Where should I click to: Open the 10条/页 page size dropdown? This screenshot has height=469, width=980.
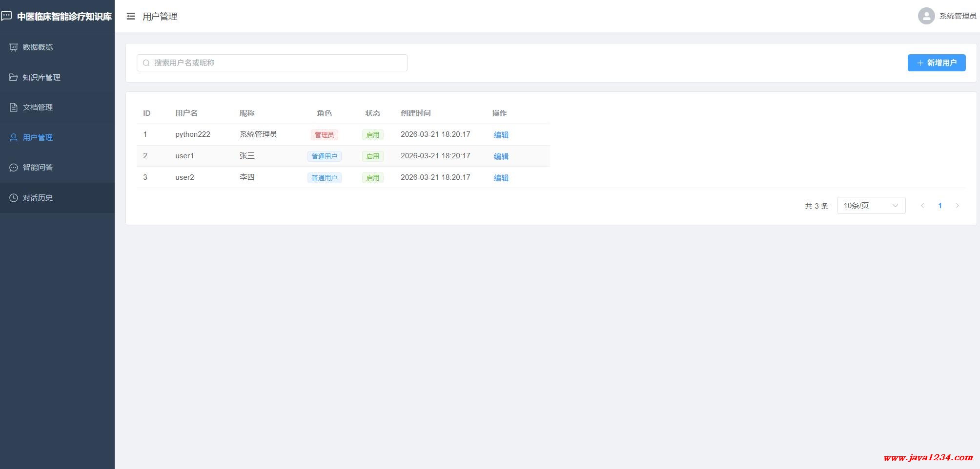[x=871, y=206]
